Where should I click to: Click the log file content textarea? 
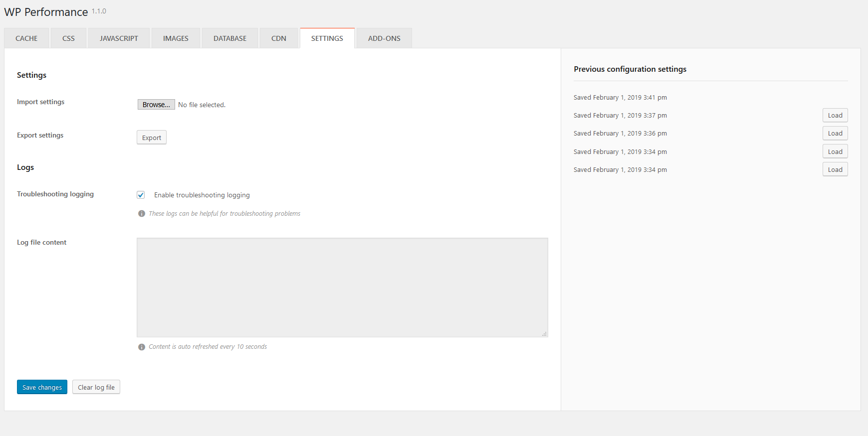[342, 288]
